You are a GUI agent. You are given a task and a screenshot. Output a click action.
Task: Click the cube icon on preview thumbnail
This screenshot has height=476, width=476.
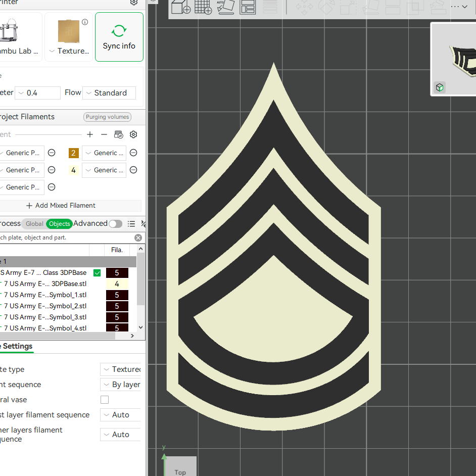click(440, 88)
